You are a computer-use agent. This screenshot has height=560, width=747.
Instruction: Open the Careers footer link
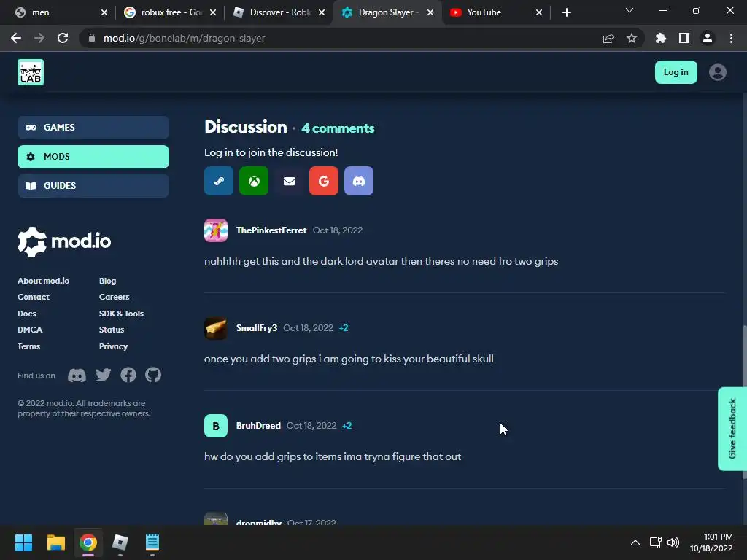(115, 297)
